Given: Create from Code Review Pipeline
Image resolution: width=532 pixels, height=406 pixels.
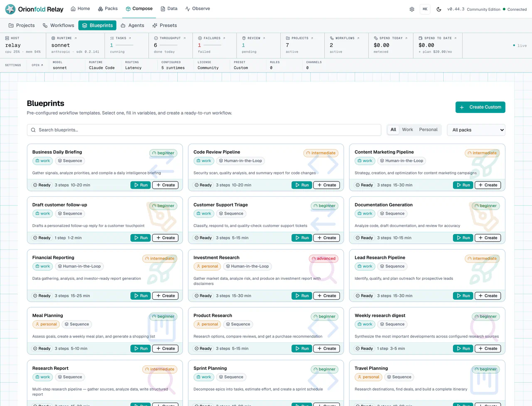Looking at the screenshot, I should (x=326, y=185).
